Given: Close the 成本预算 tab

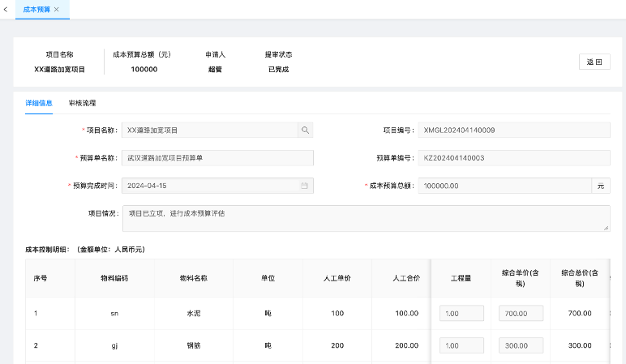Looking at the screenshot, I should coord(57,9).
